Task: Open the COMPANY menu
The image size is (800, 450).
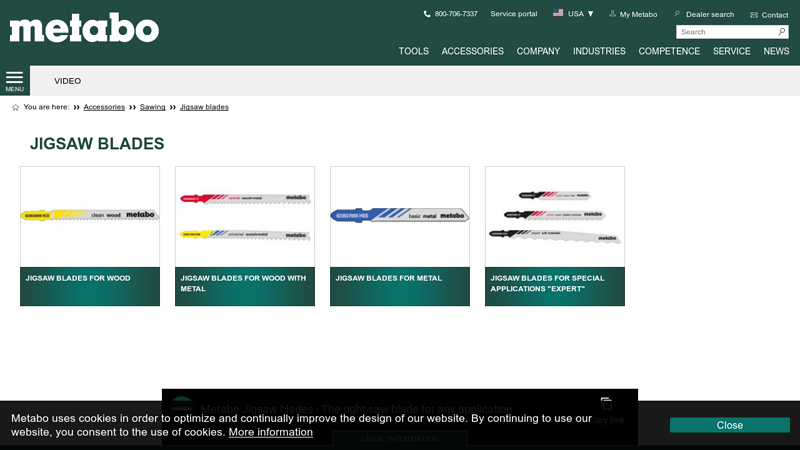Action: pyautogui.click(x=538, y=51)
